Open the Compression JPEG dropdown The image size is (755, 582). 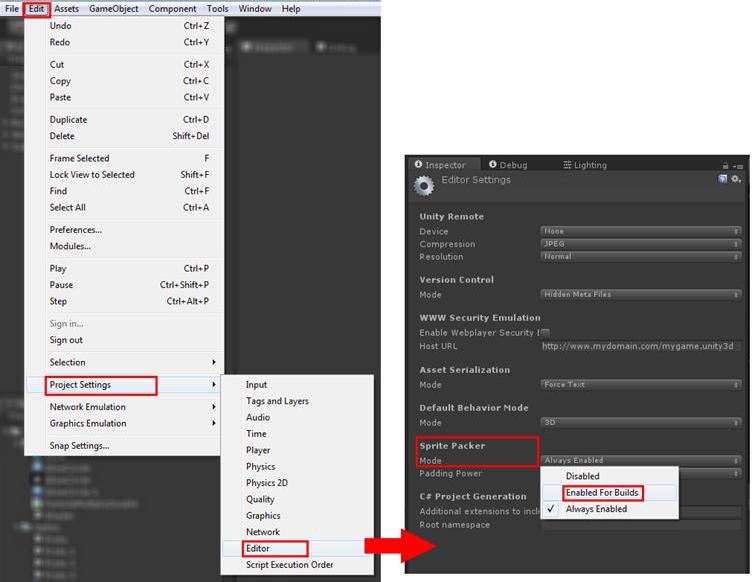[x=640, y=244]
